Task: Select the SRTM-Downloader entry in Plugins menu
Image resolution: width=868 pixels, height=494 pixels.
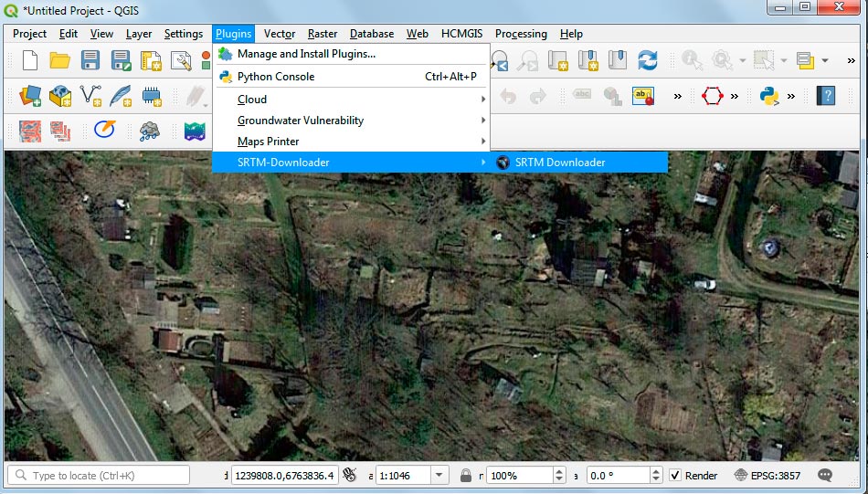Action: (351, 163)
